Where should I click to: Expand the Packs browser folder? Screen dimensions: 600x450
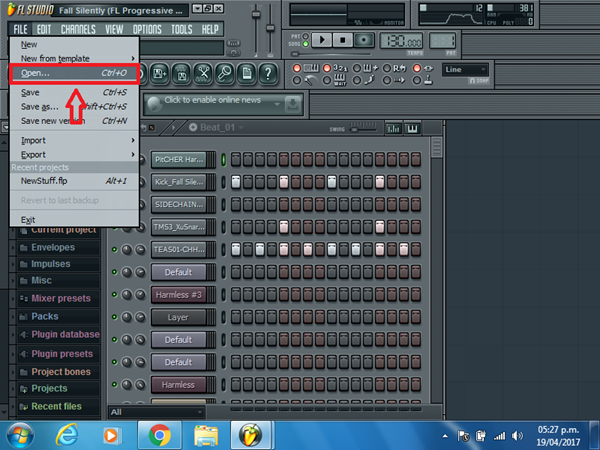[x=58, y=316]
